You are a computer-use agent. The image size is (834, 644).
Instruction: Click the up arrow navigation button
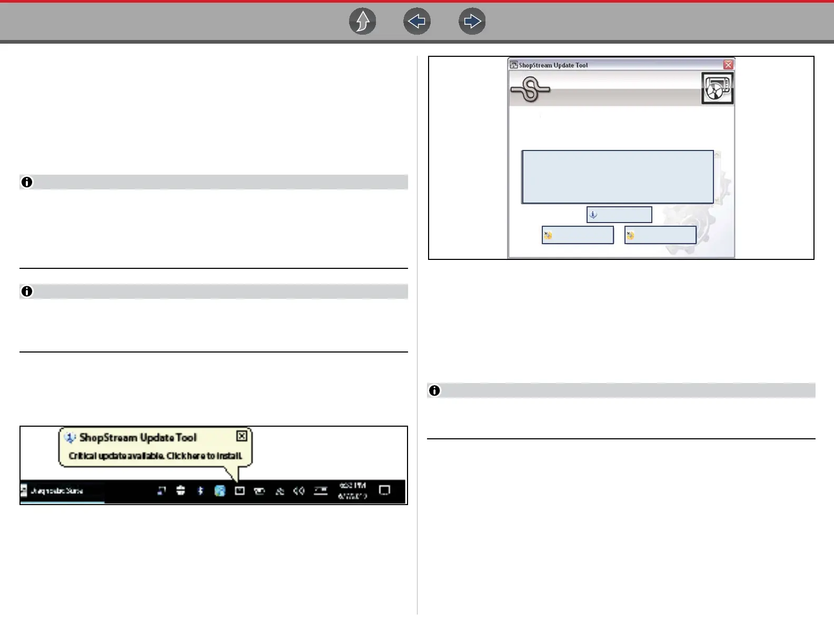363,22
